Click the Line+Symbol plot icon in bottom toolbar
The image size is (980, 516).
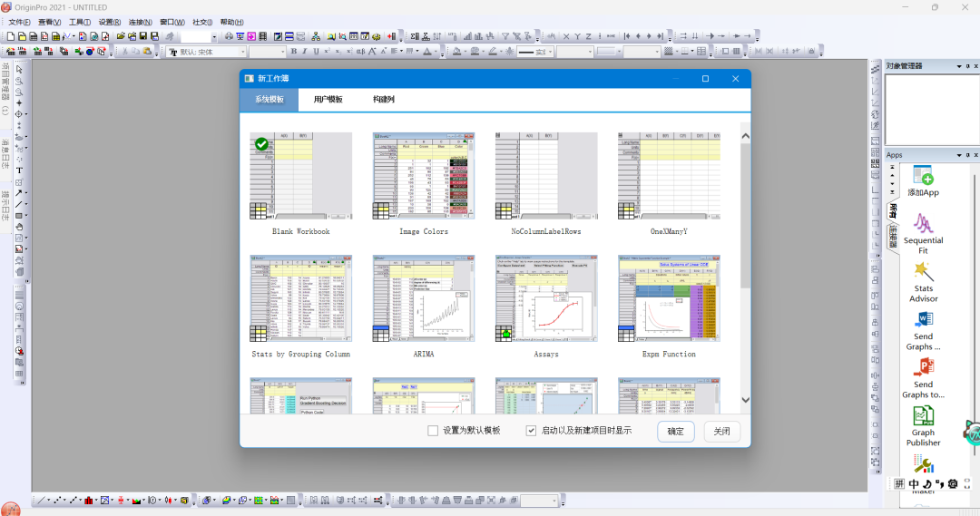[x=73, y=501]
